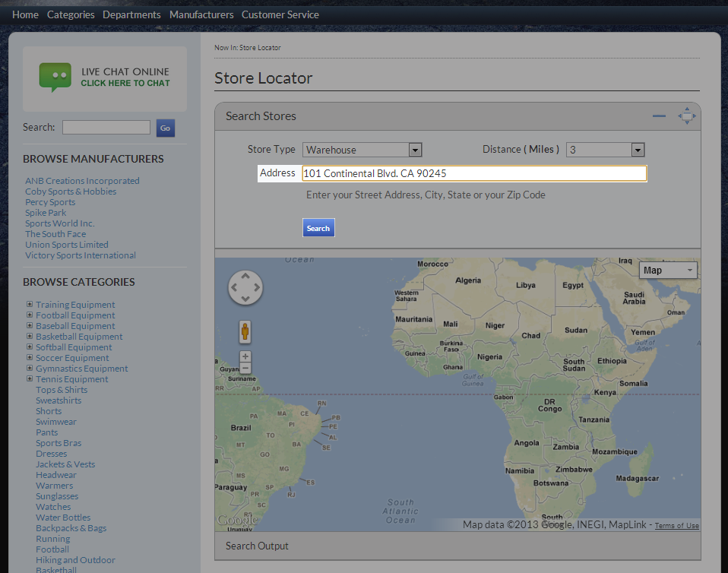The width and height of the screenshot is (728, 573).
Task: Expand the Tennis Equipment category
Action: (x=30, y=378)
